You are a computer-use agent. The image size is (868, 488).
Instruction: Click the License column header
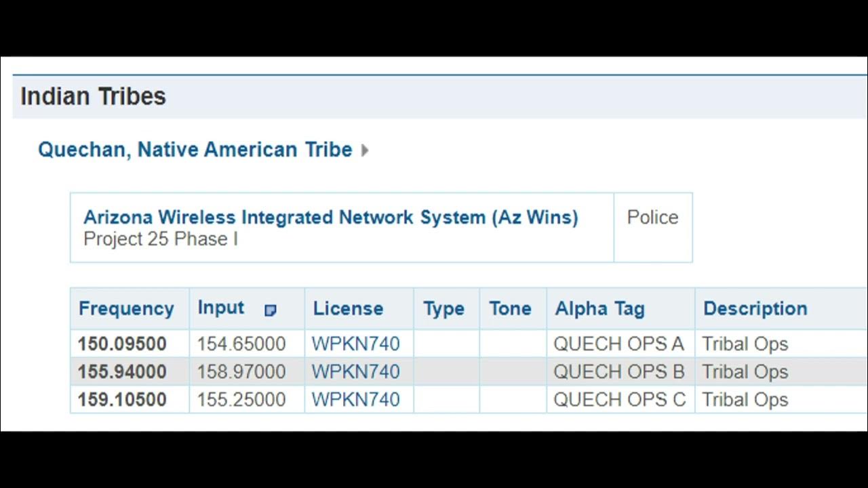pos(348,308)
